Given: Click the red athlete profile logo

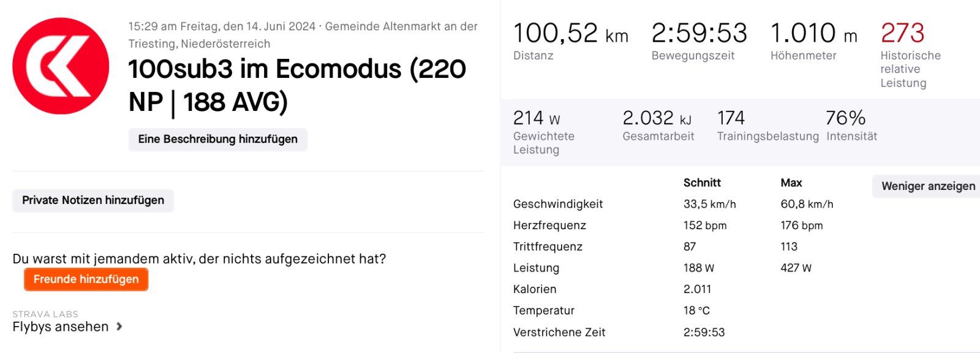Looking at the screenshot, I should (61, 66).
